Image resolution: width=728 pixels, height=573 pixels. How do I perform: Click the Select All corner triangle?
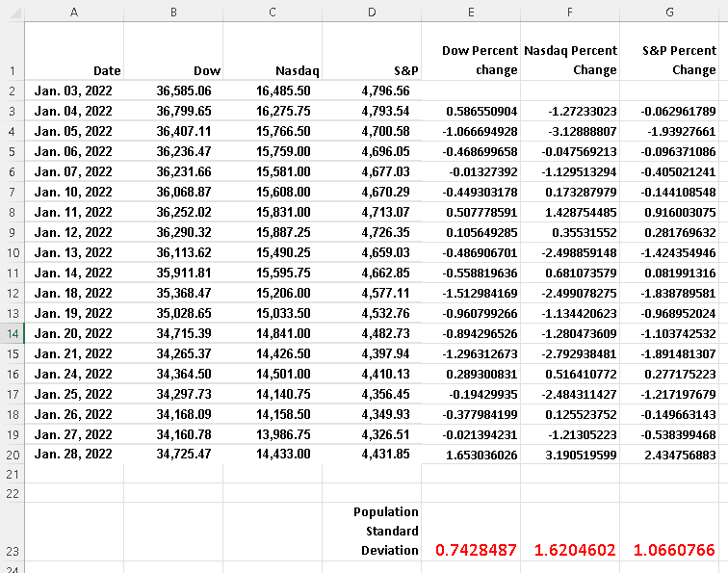pos(13,12)
